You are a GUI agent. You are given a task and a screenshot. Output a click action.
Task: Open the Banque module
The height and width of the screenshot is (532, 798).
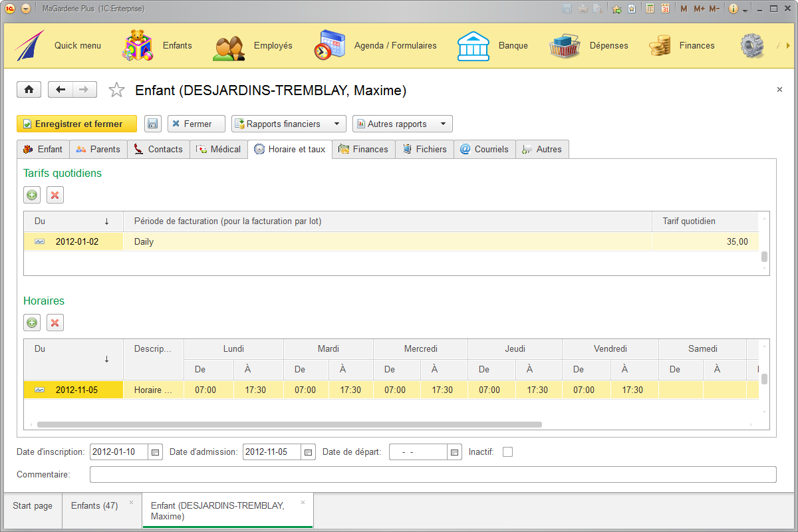click(513, 45)
